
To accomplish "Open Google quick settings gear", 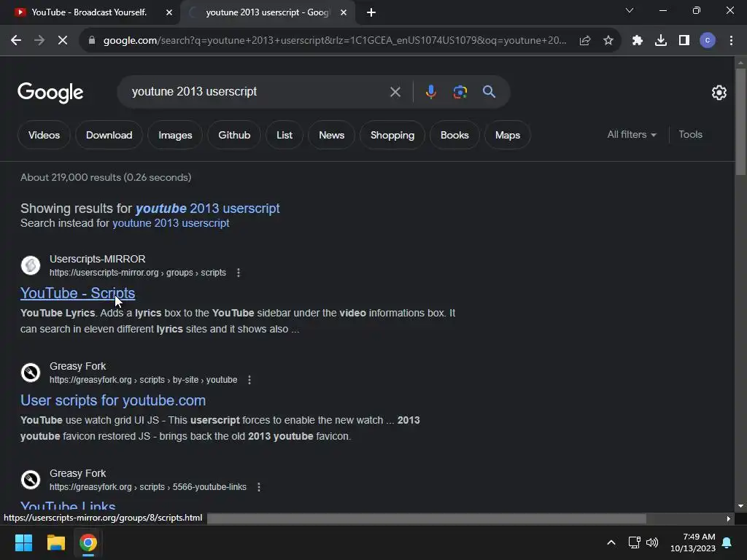I will (719, 93).
